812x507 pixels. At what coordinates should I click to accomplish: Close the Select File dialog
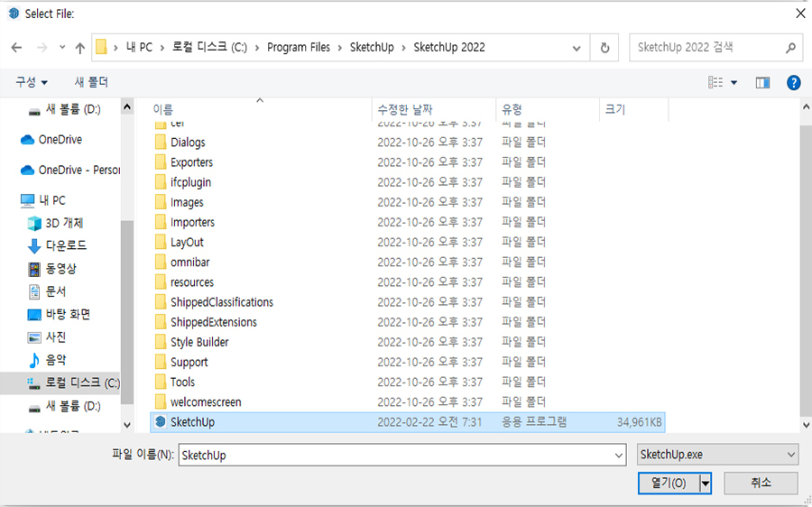[800, 14]
